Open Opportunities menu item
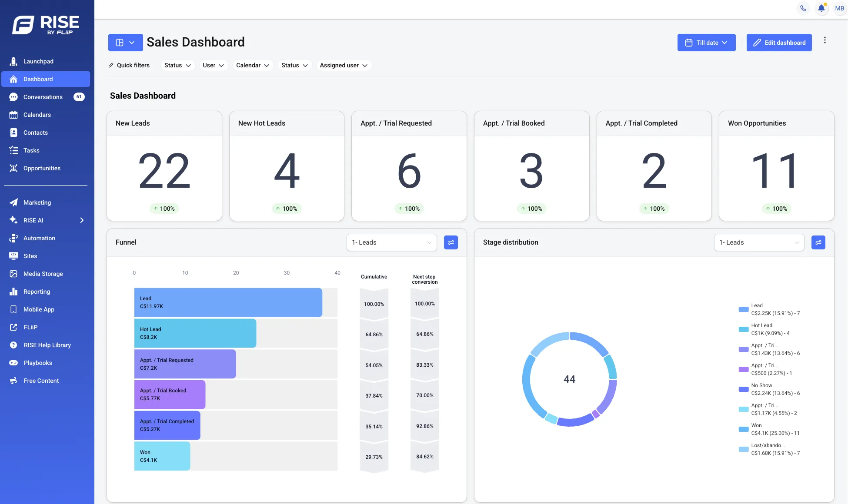 coord(46,168)
